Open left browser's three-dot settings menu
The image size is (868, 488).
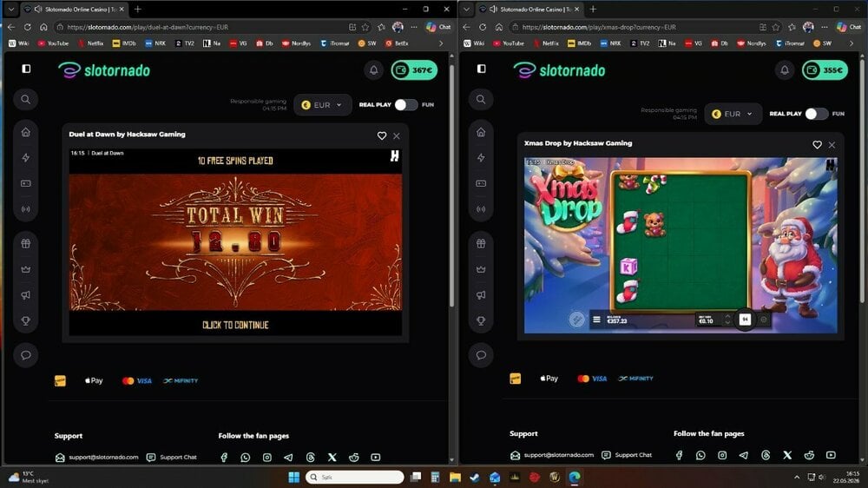[413, 27]
